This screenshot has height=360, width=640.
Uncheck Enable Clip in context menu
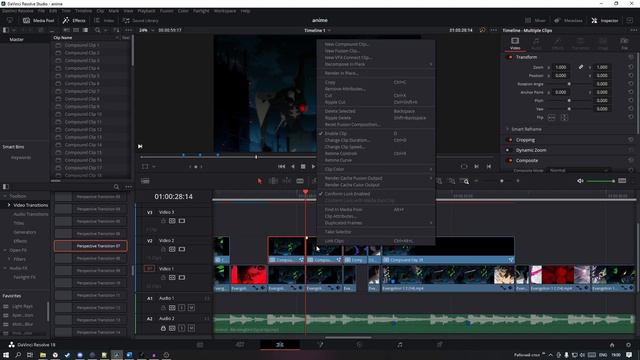(376, 133)
